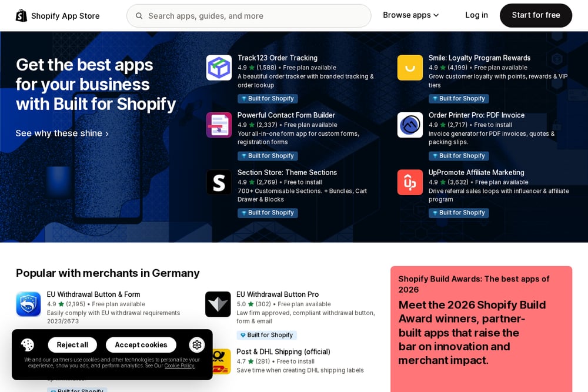Click 'Your all-in-one form app' description
Image resolution: width=588 pixels, height=392 pixels.
click(298, 138)
